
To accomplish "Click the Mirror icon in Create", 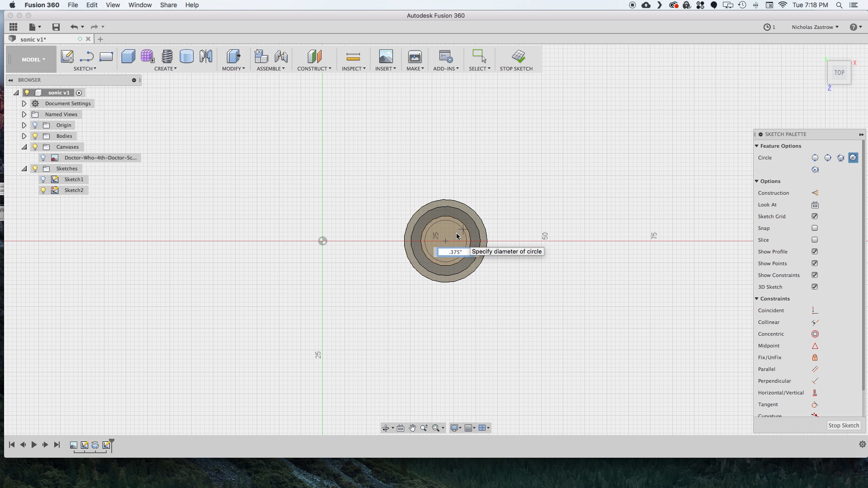I will (x=206, y=56).
